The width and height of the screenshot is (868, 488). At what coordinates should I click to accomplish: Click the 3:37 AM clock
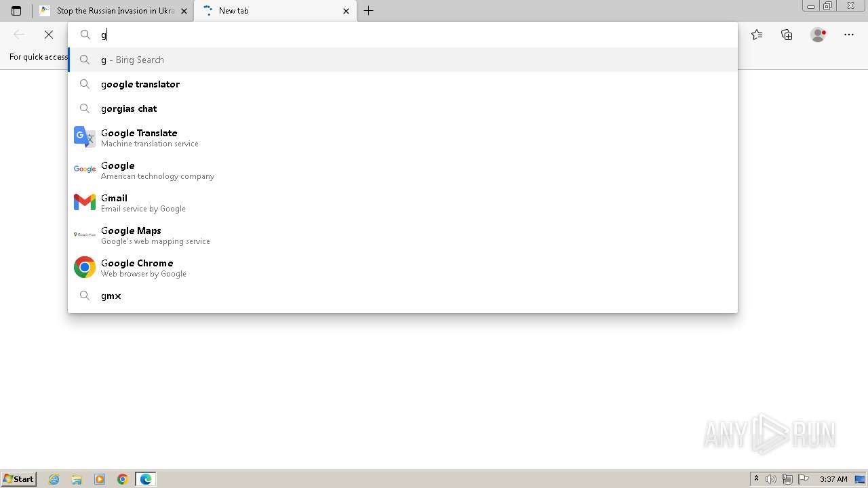(833, 479)
